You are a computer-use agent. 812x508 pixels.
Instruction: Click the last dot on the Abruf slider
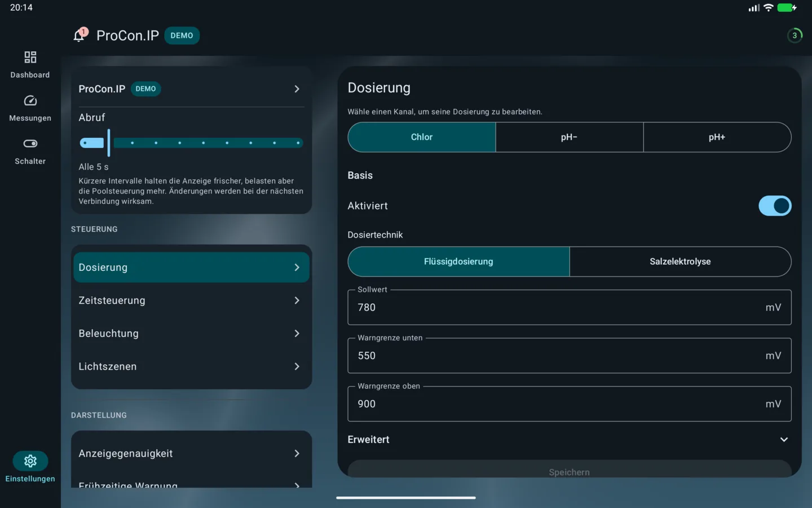point(298,143)
